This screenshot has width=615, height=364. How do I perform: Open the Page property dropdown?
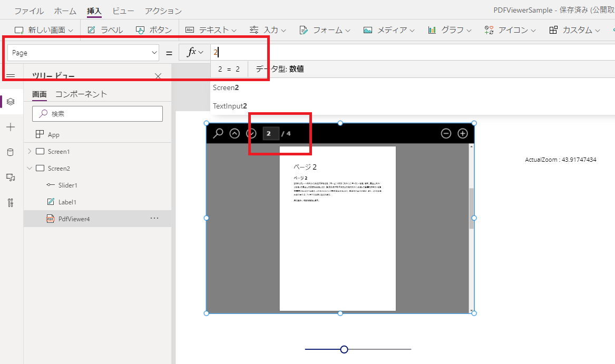point(154,53)
